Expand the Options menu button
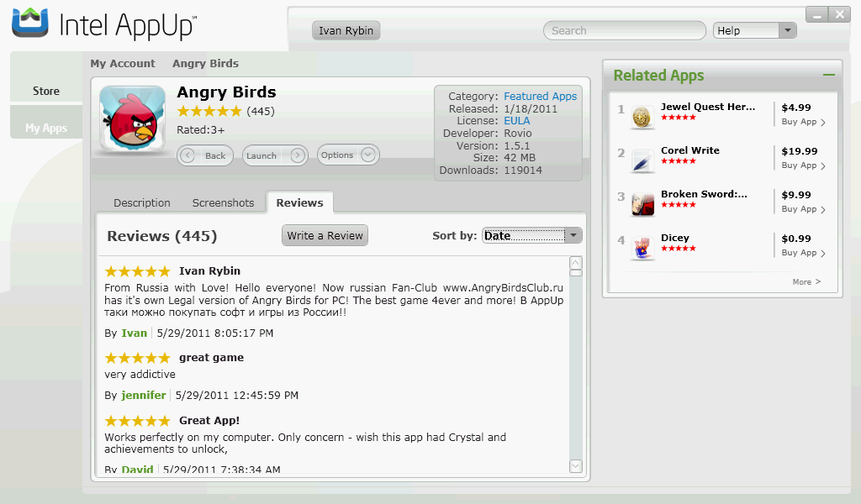The width and height of the screenshot is (861, 504). (x=348, y=155)
